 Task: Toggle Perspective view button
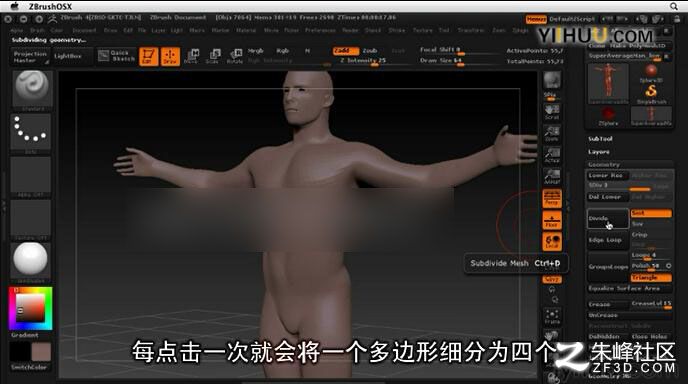(552, 198)
